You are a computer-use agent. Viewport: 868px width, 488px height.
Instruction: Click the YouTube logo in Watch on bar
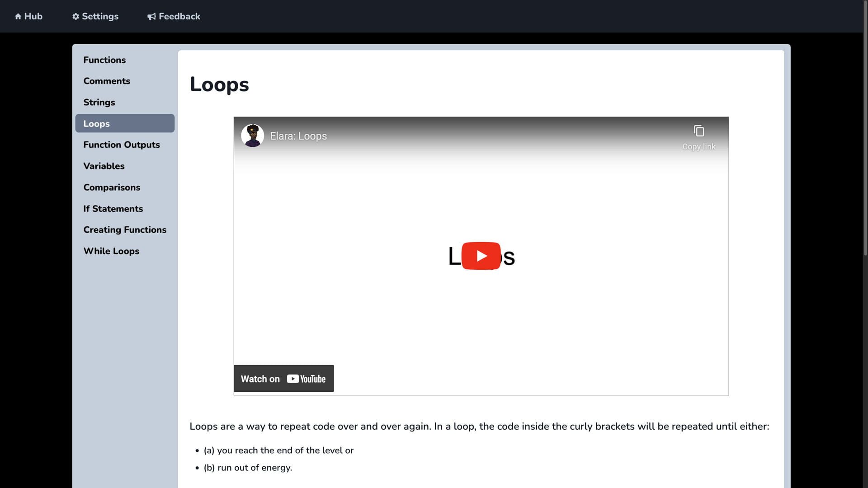point(306,379)
